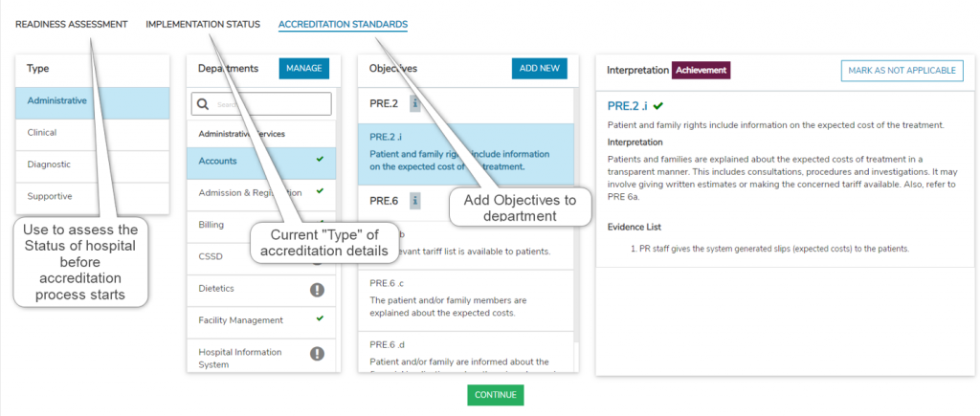This screenshot has width=980, height=416.
Task: Click the warning icon beside Hospital Information System
Action: click(318, 354)
